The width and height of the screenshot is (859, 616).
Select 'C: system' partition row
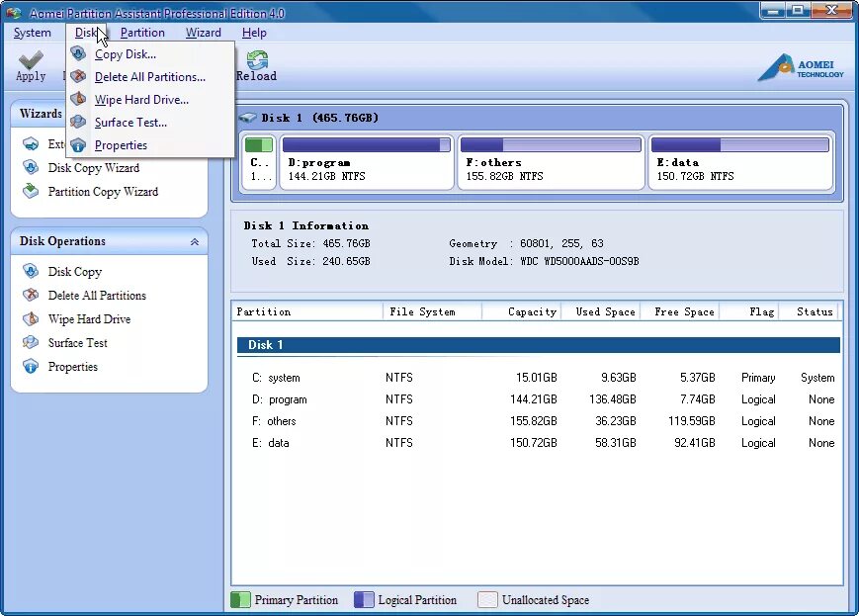538,378
